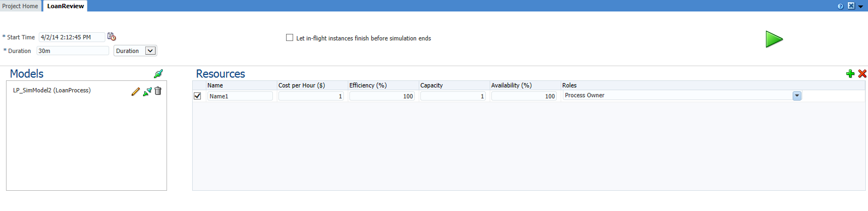
Task: Add a resource with green plus icon
Action: coord(850,74)
